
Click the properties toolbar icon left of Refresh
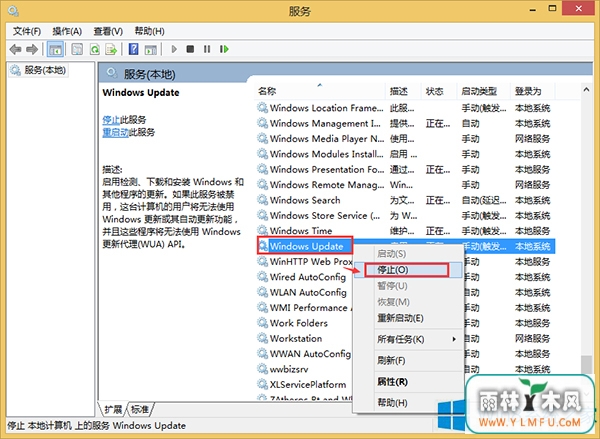[x=77, y=49]
